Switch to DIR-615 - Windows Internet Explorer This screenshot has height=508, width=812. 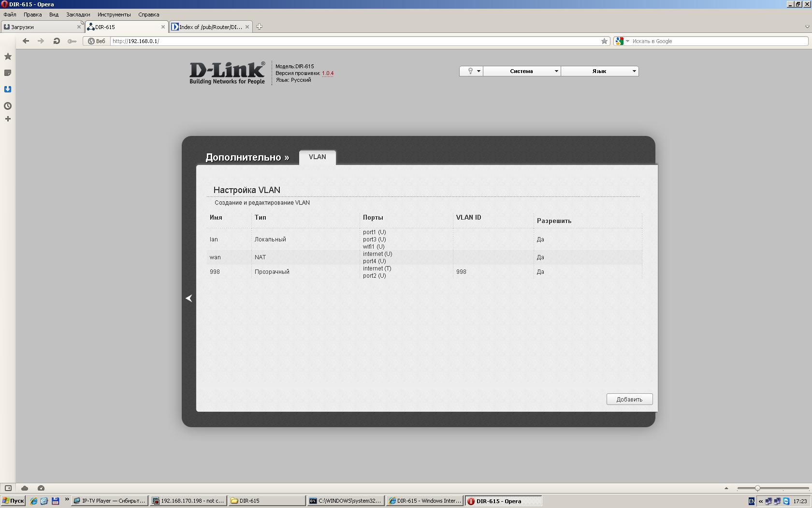click(x=425, y=501)
